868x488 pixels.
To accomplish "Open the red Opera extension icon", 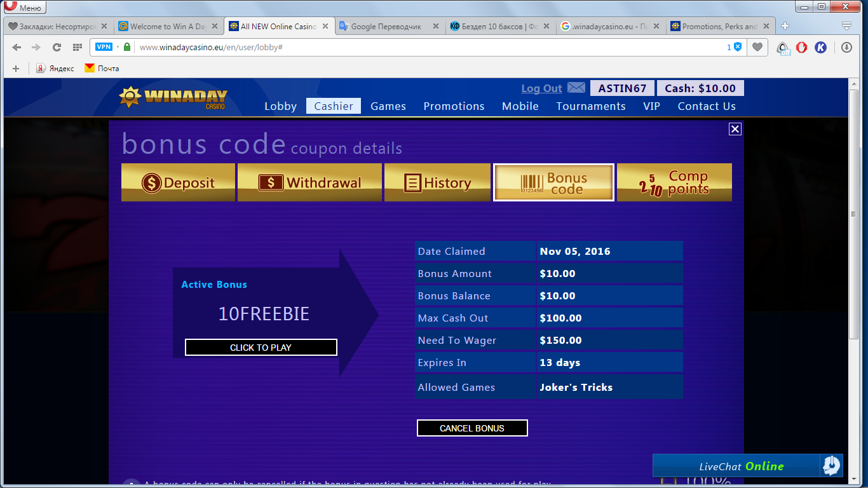I will click(802, 47).
